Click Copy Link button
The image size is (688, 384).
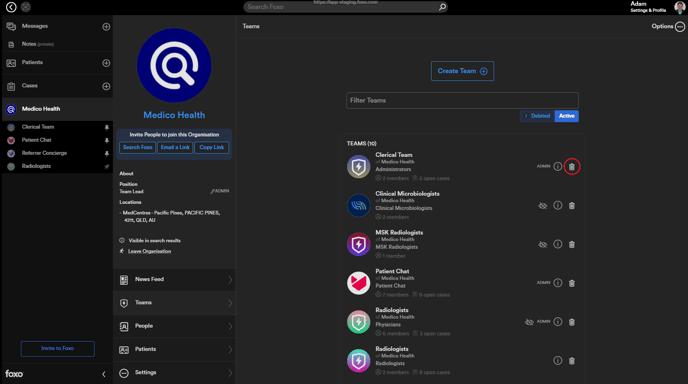pyautogui.click(x=211, y=147)
